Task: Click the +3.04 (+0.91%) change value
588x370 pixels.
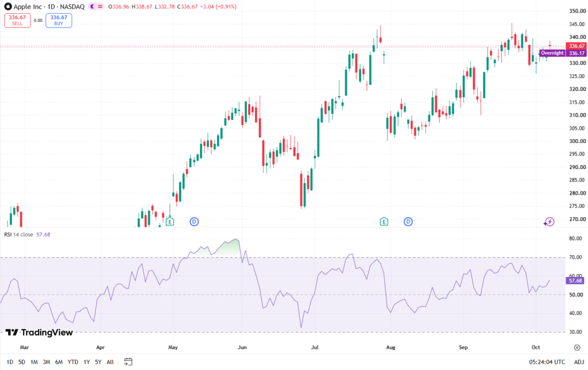Action: [218, 6]
